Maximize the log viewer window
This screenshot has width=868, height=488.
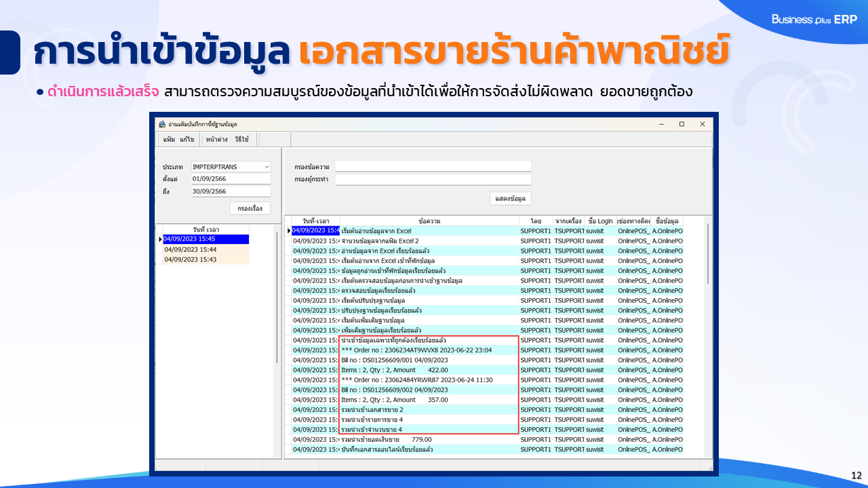[x=682, y=124]
